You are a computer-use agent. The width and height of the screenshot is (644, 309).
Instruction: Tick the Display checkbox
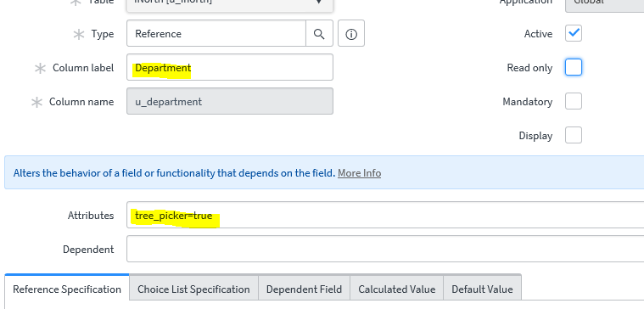(574, 135)
